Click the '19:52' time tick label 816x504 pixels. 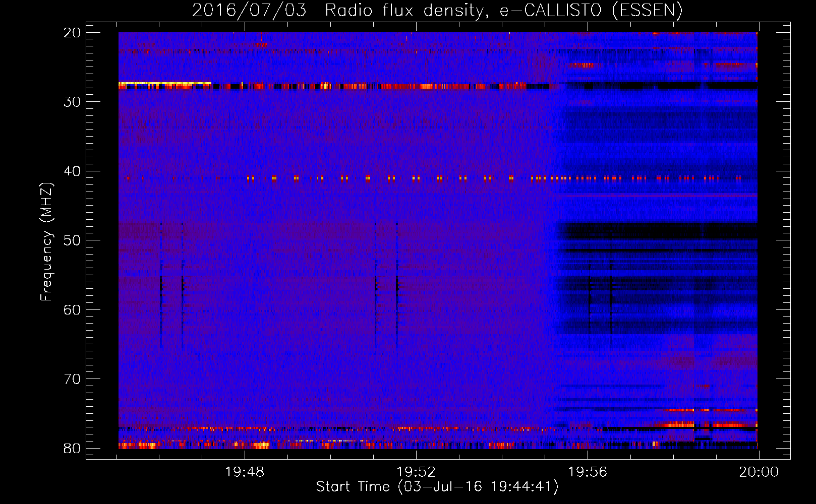pyautogui.click(x=416, y=472)
